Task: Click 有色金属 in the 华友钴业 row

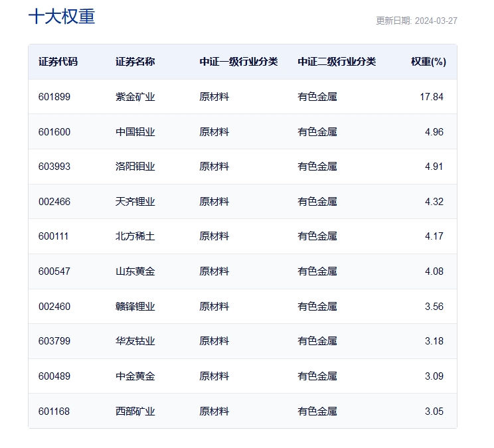Action: tap(317, 341)
